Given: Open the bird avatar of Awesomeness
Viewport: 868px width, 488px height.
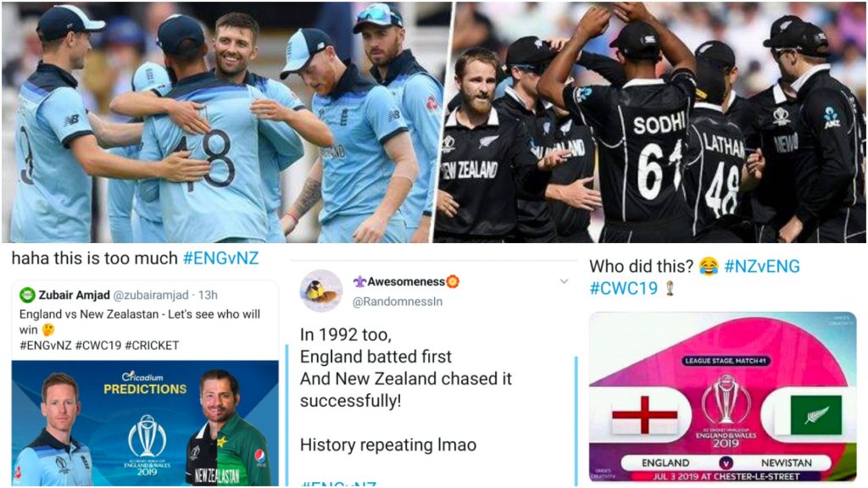Looking at the screenshot, I should (321, 291).
